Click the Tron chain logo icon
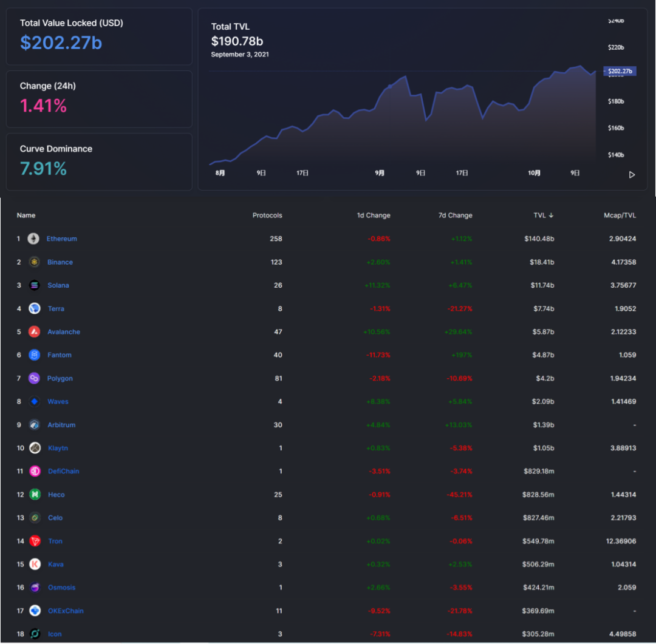This screenshot has width=656, height=644. 35,541
